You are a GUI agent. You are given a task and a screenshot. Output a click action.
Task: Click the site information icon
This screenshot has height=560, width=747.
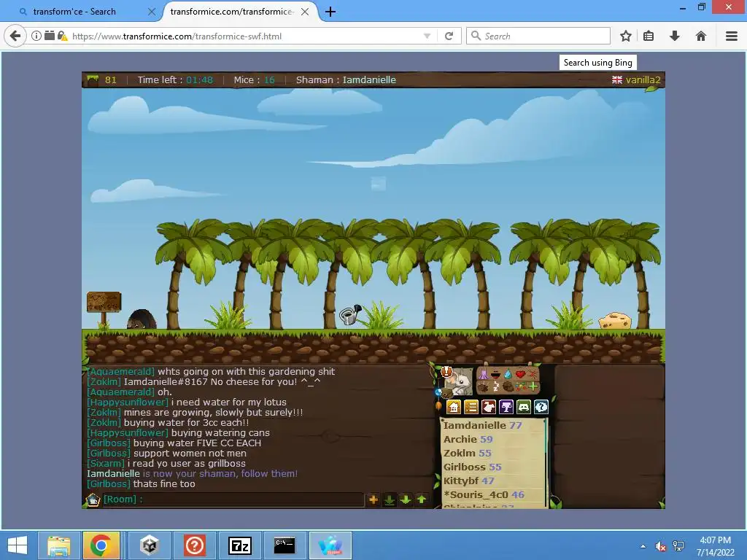(36, 36)
